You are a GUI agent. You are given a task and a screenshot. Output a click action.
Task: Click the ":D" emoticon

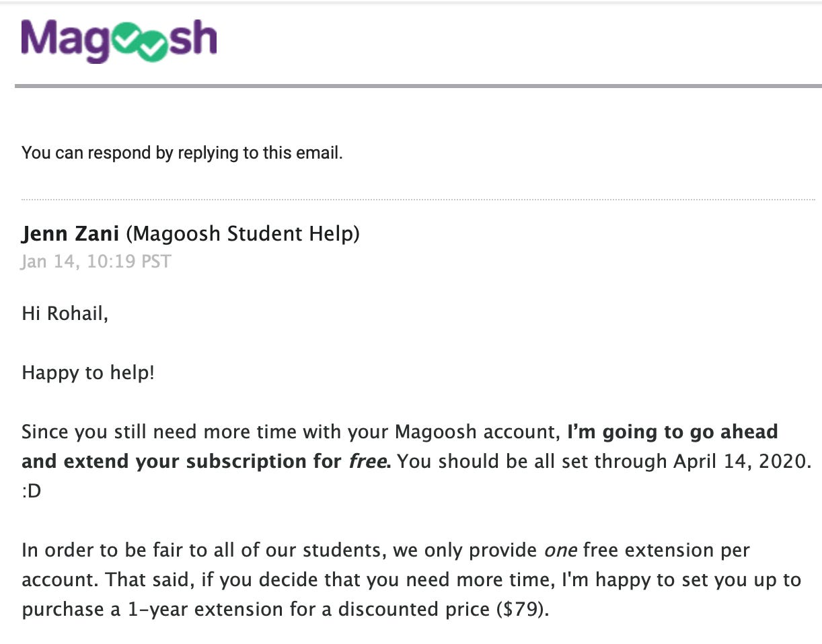[31, 491]
